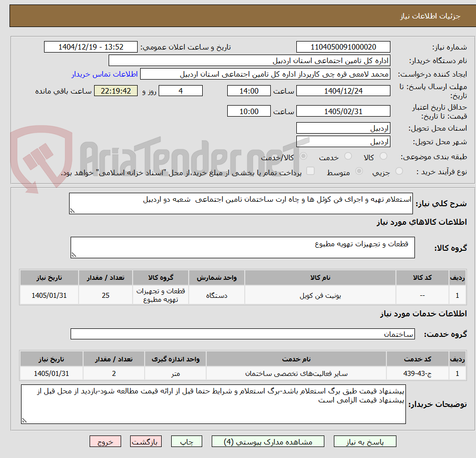
Task: Click the resize handle of گروه کالا textarea
Action: pyautogui.click(x=74, y=255)
